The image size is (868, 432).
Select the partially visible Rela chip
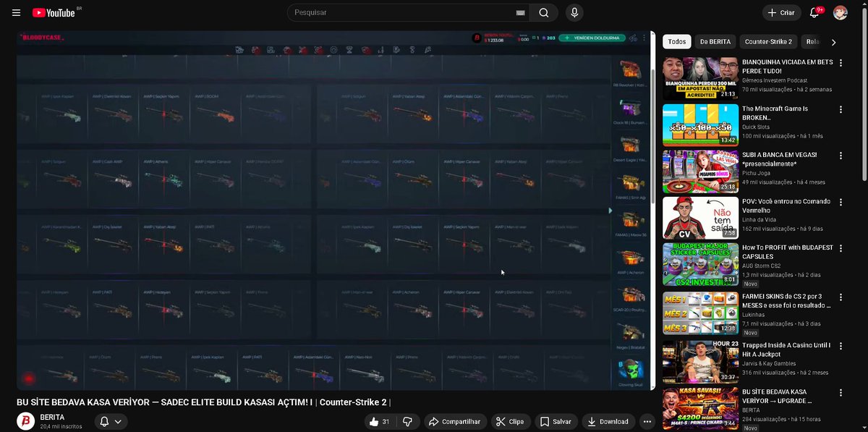(812, 42)
